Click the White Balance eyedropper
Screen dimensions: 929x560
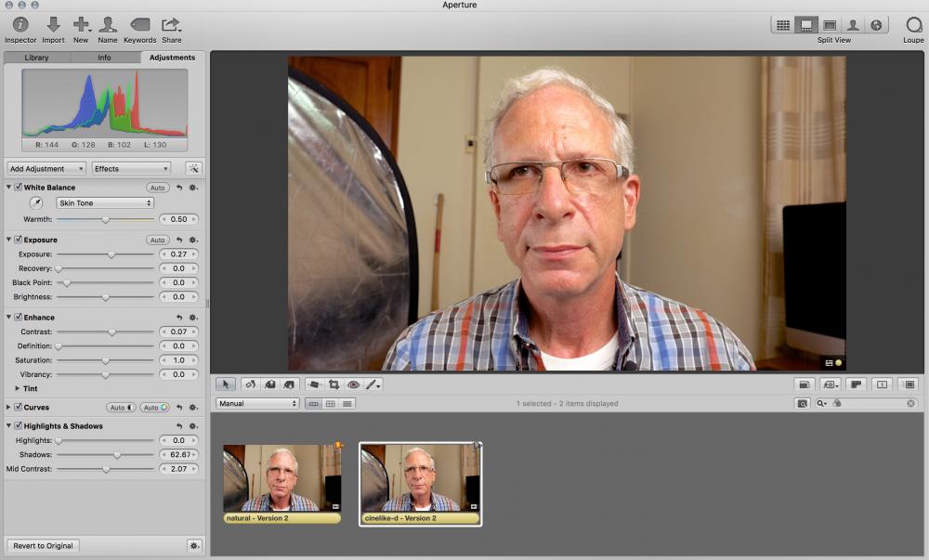pos(36,202)
